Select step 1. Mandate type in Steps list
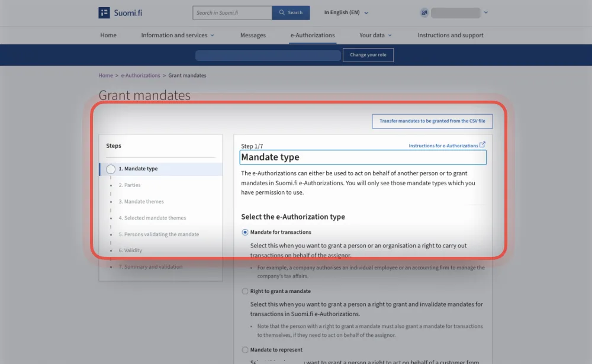Viewport: 592px width, 364px height. [x=161, y=169]
